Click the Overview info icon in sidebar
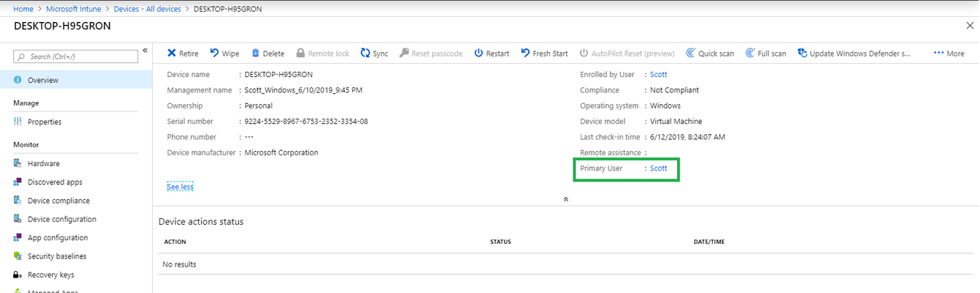 [x=18, y=80]
